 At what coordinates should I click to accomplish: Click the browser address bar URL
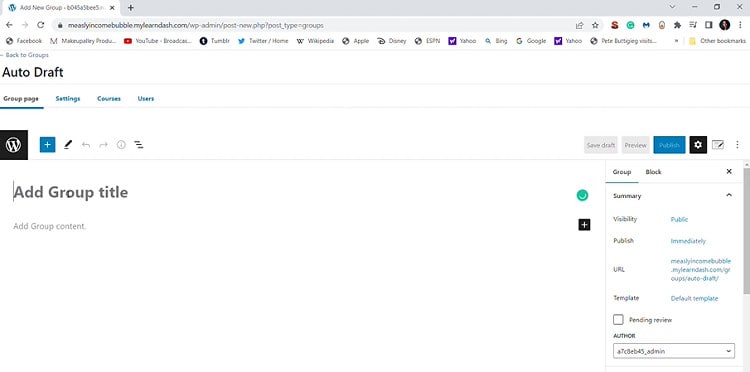tap(196, 25)
